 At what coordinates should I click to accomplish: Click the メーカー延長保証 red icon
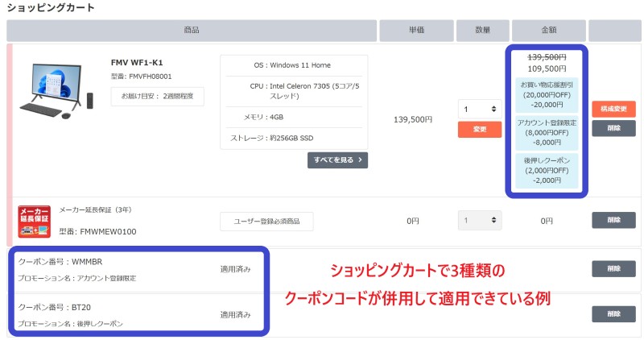pyautogui.click(x=34, y=222)
